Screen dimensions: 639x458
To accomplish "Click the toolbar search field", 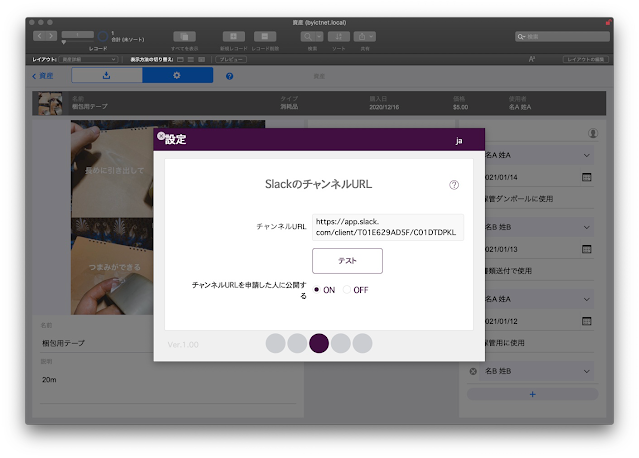I will [x=562, y=37].
